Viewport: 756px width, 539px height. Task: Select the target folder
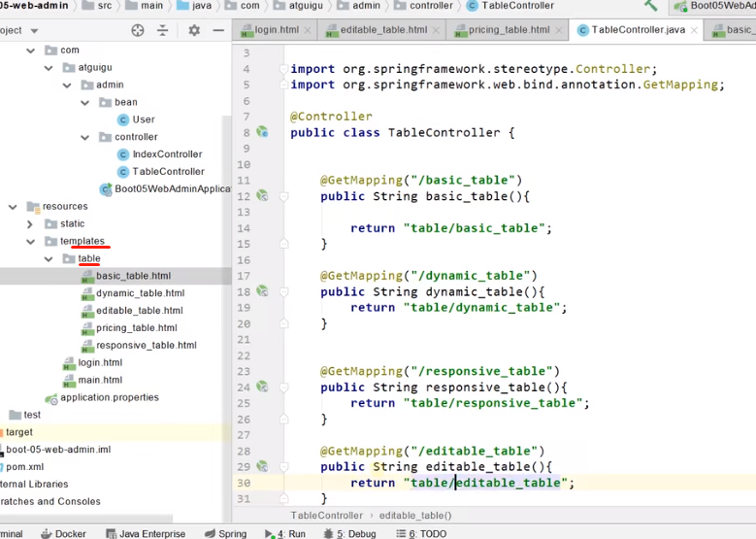[19, 432]
